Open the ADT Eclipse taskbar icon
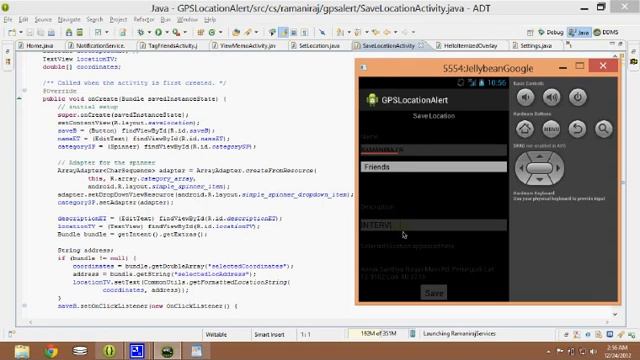The height and width of the screenshot is (360, 640). click(x=109, y=351)
